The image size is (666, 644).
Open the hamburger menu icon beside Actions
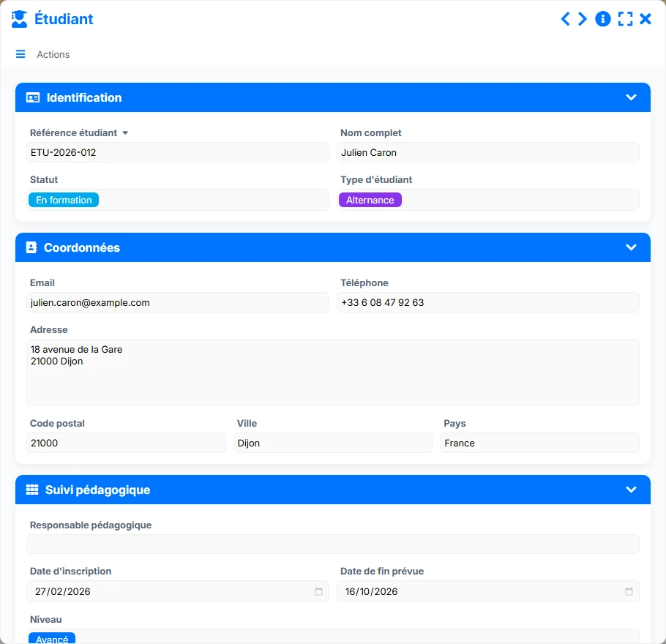20,54
